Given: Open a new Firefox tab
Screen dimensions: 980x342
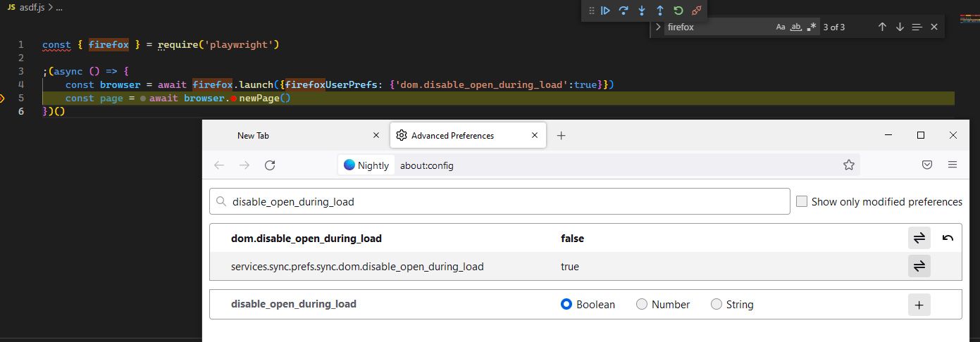Looking at the screenshot, I should (561, 136).
